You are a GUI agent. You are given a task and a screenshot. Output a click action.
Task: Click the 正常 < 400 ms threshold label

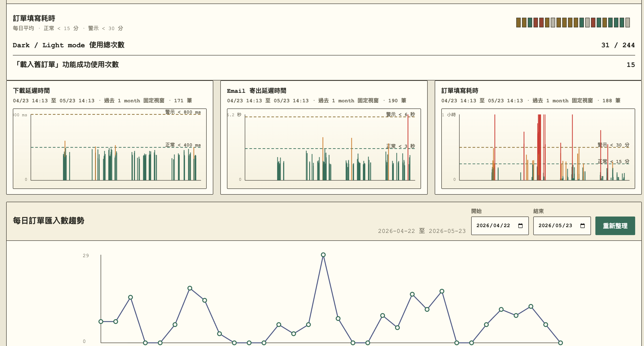pyautogui.click(x=183, y=145)
